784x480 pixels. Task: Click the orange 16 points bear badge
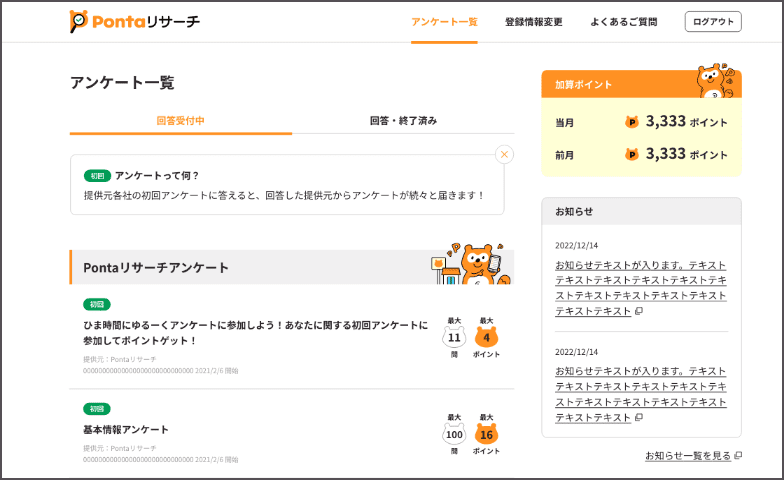click(x=486, y=434)
